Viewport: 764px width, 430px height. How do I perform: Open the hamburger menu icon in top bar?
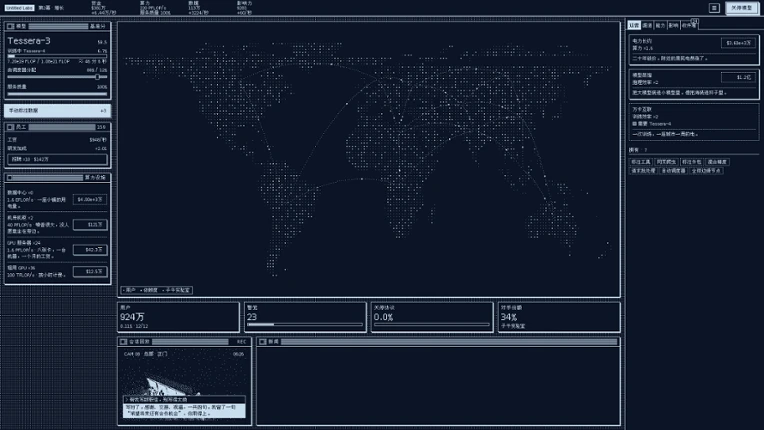tap(714, 8)
